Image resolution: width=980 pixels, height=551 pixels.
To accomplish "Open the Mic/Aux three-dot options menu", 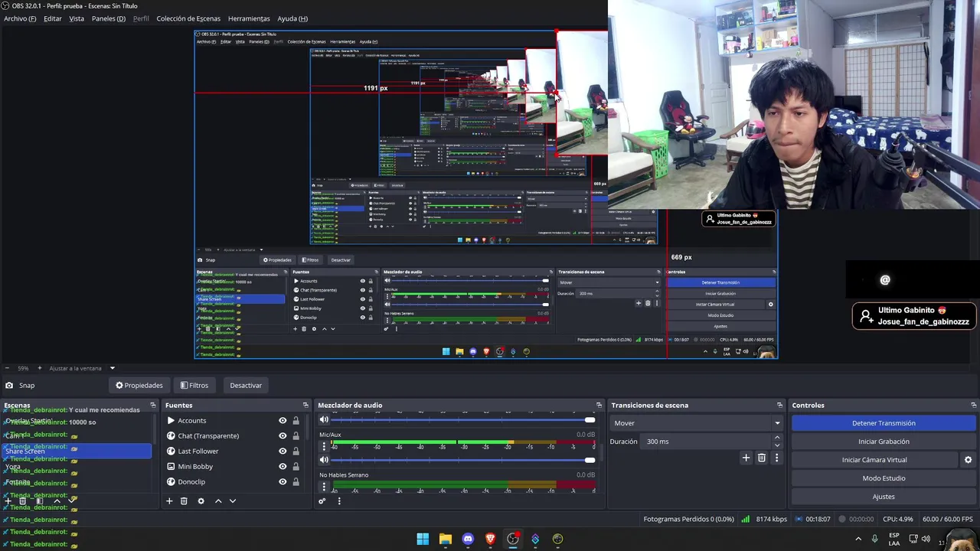I will click(x=324, y=446).
